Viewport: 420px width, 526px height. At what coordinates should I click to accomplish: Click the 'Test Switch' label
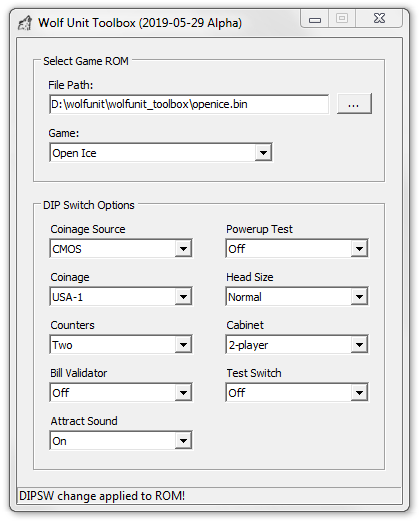(254, 373)
